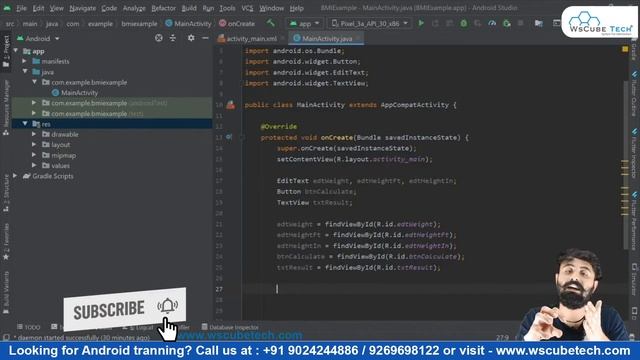Open the app run configuration dropdown

pos(304,24)
